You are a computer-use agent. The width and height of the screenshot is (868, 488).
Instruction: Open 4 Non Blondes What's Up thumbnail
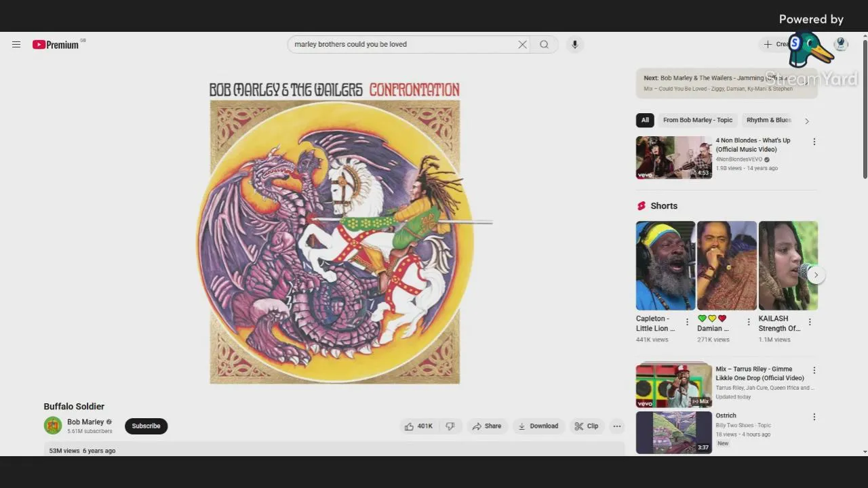coord(673,158)
